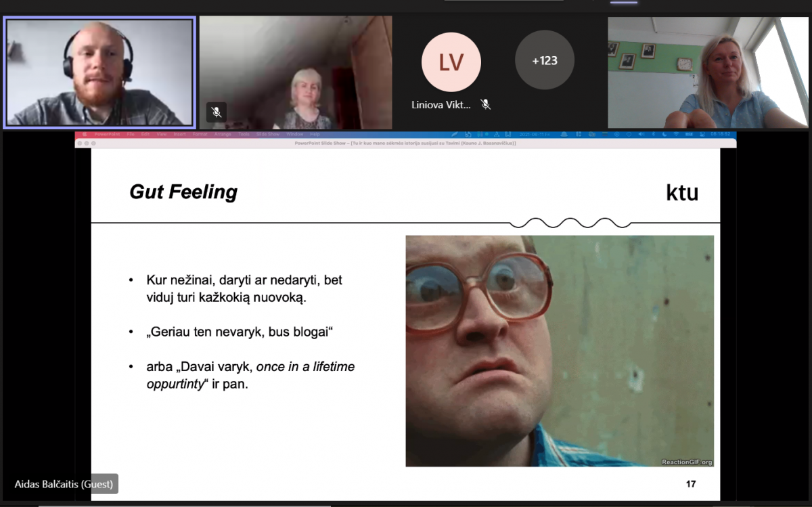The image size is (812, 507).
Task: Click the ktu logo on the slide
Action: pyautogui.click(x=682, y=193)
